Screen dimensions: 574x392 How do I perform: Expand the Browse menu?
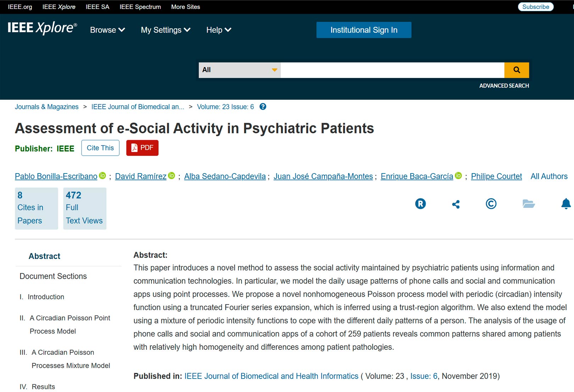[107, 30]
